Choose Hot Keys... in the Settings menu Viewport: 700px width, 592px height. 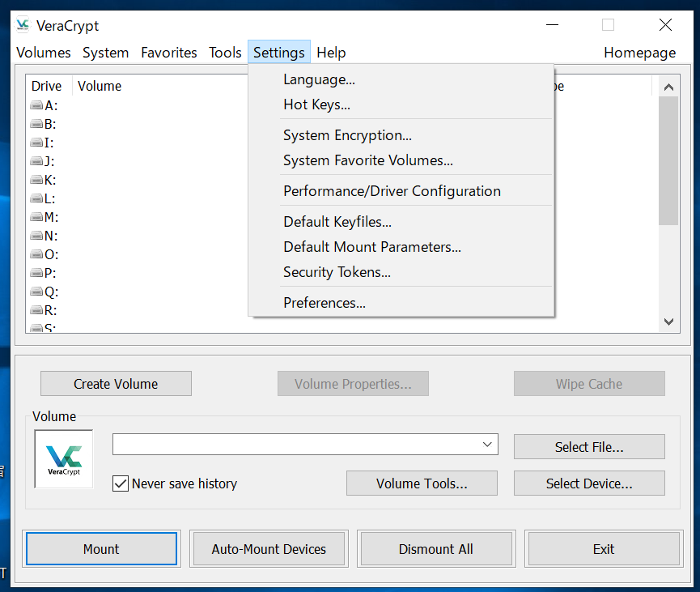316,104
